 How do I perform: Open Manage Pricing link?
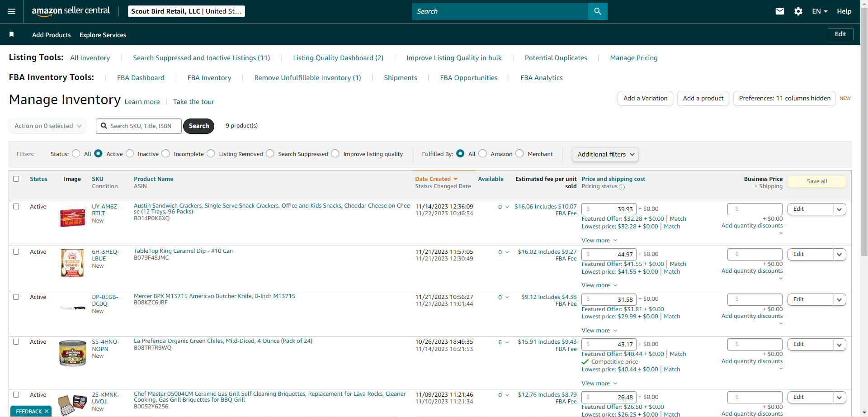634,58
